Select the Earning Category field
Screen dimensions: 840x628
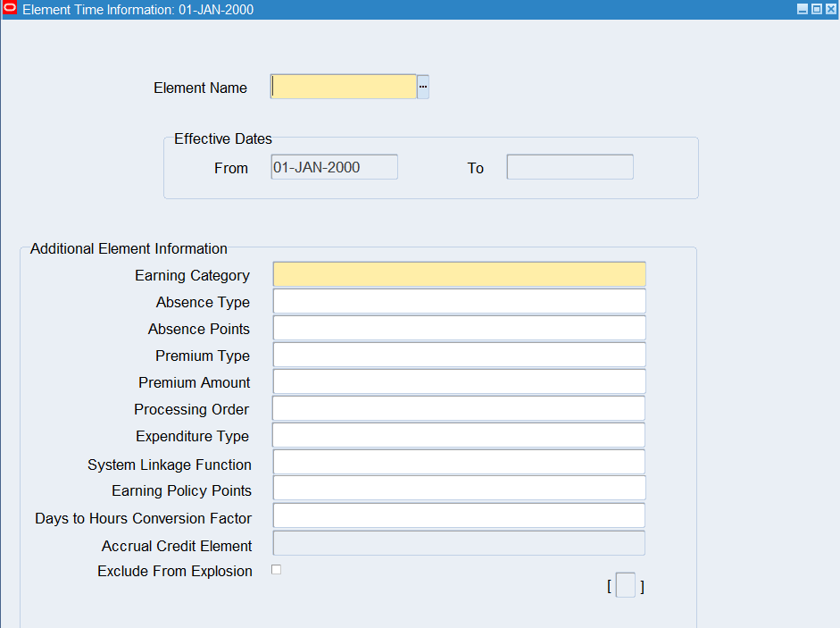click(x=459, y=274)
